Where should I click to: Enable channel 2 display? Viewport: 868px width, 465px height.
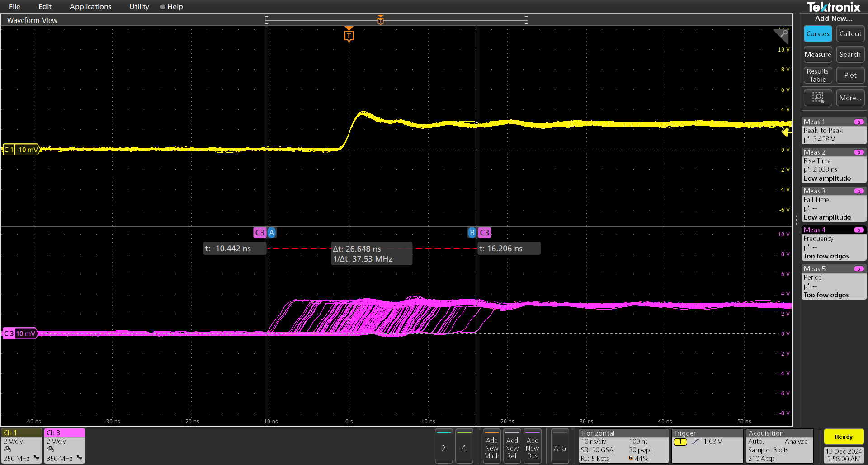click(443, 446)
